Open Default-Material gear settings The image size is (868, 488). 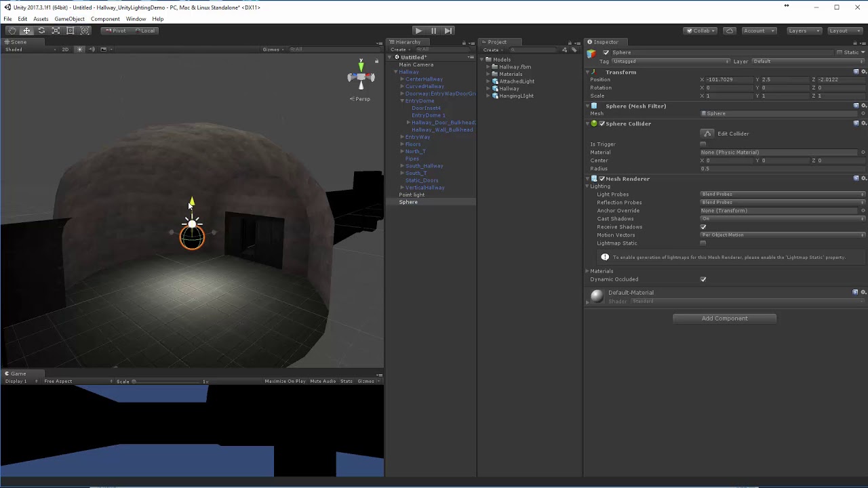863,292
